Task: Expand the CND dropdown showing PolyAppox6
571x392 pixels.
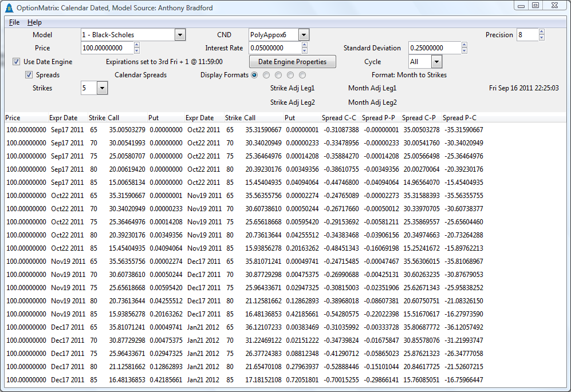Action: [x=304, y=35]
